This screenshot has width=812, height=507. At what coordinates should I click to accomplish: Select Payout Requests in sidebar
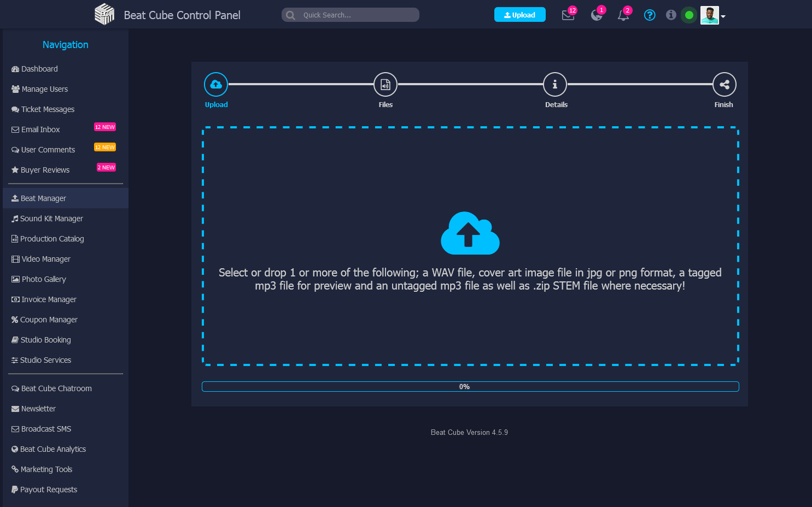pos(49,490)
